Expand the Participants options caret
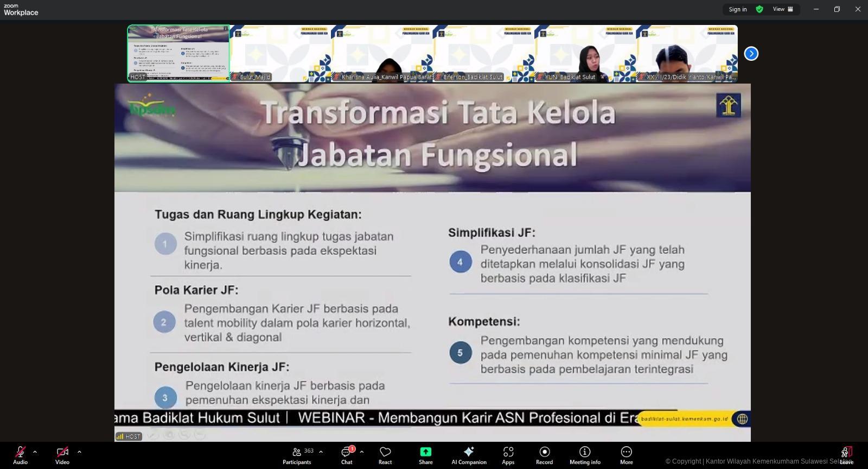This screenshot has height=469, width=868. click(x=321, y=452)
